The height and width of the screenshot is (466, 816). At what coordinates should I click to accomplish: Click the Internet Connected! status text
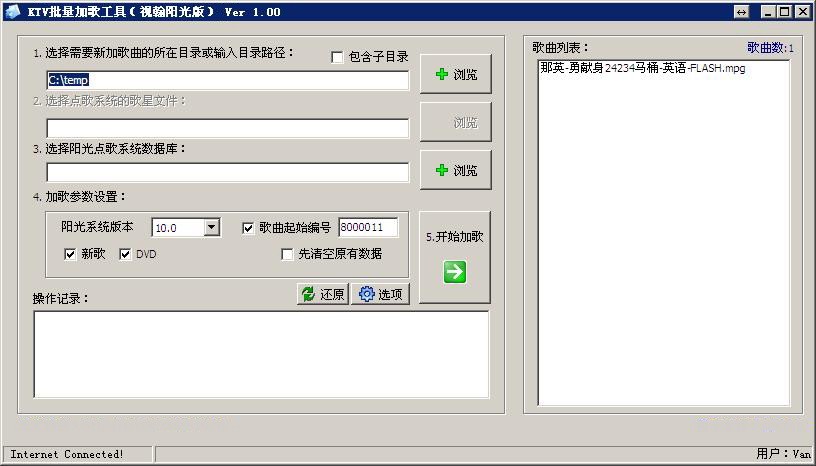pyautogui.click(x=67, y=454)
